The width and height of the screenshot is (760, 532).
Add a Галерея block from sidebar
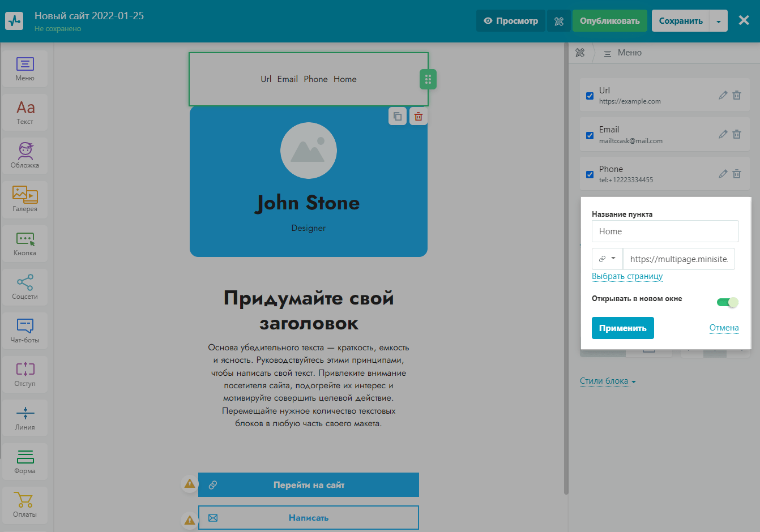coord(25,199)
